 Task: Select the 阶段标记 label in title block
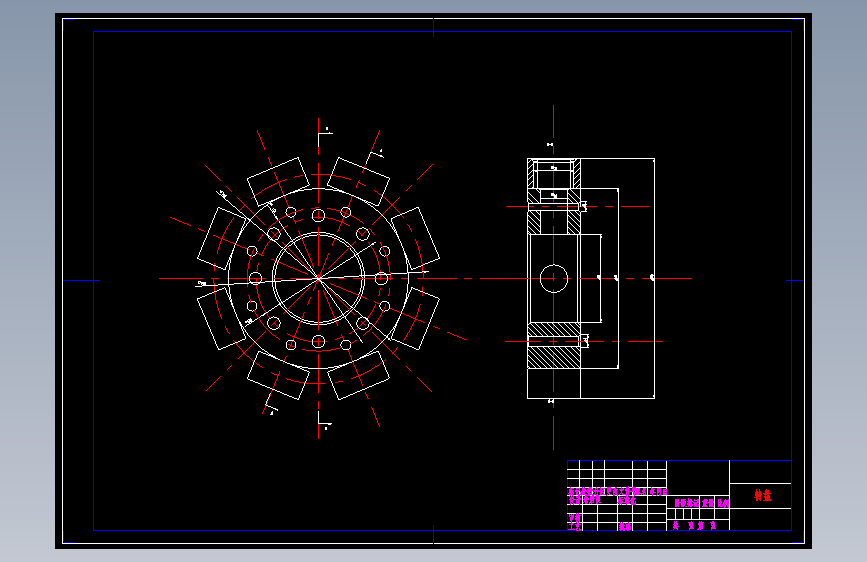click(687, 503)
